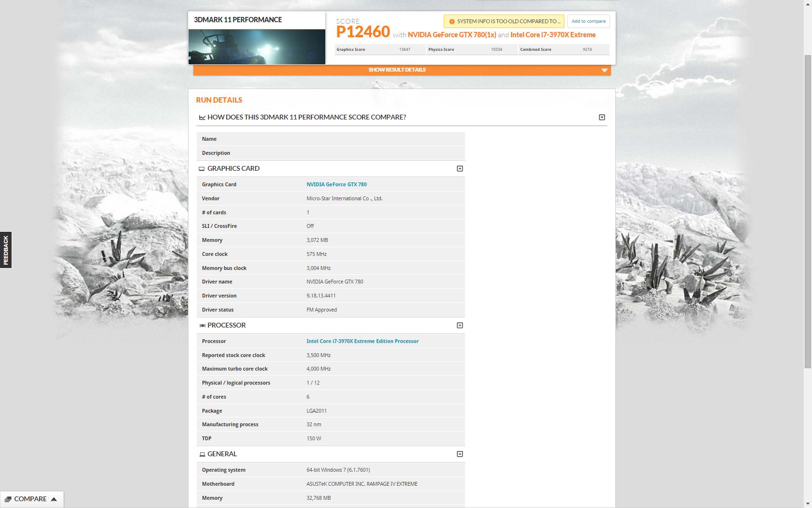Click the SLI / CrossFire value Off
Image resolution: width=812 pixels, height=508 pixels.
click(x=310, y=226)
